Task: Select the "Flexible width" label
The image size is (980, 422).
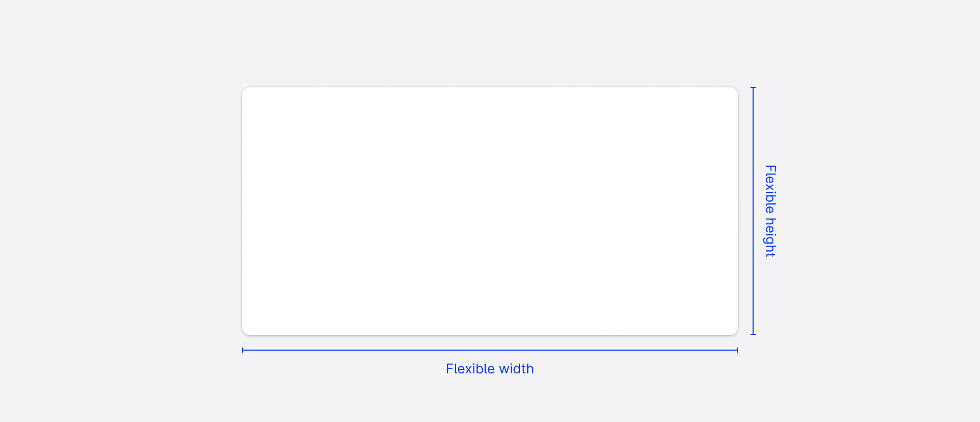Action: click(x=489, y=369)
